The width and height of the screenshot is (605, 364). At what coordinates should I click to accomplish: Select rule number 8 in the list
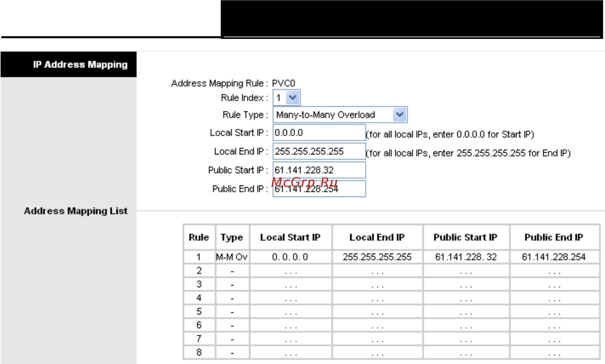coord(199,352)
